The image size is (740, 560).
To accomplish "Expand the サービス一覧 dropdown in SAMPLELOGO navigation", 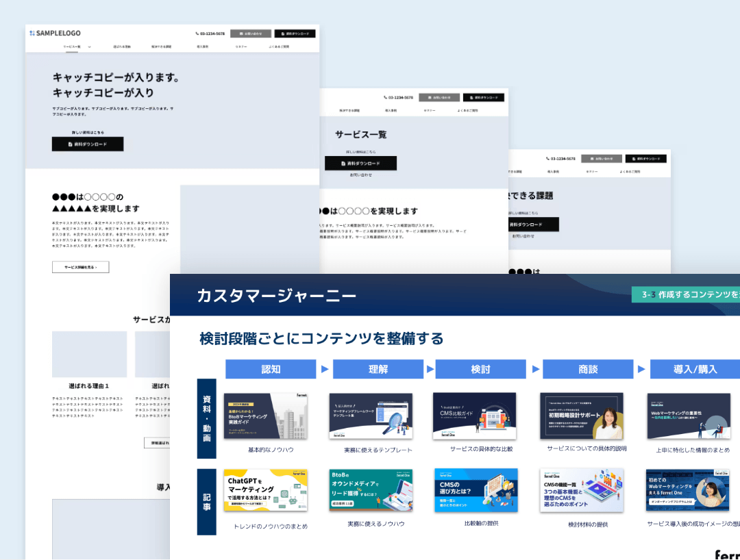I will tap(73, 47).
